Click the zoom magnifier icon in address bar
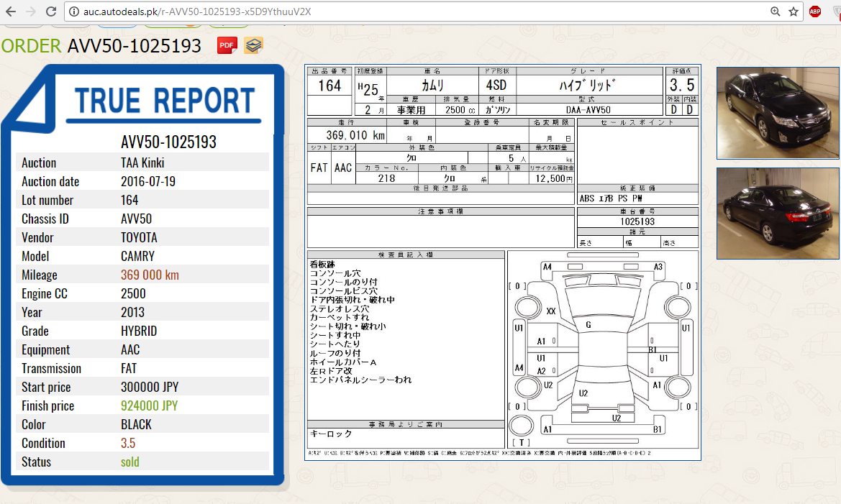 775,12
